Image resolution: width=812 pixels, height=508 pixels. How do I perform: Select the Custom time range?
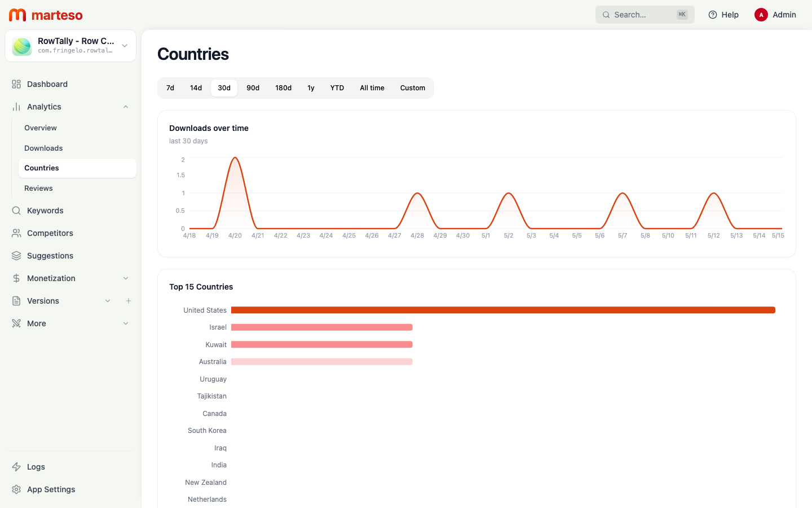pos(413,88)
